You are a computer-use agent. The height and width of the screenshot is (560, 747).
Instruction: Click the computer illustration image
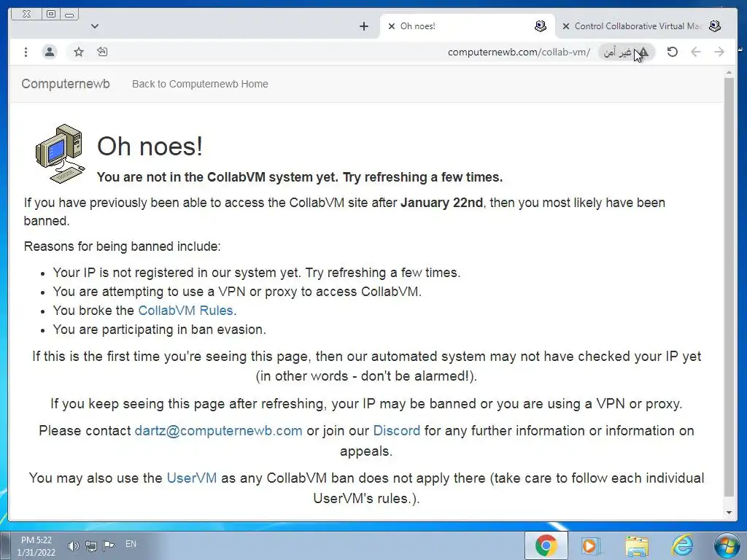point(61,154)
